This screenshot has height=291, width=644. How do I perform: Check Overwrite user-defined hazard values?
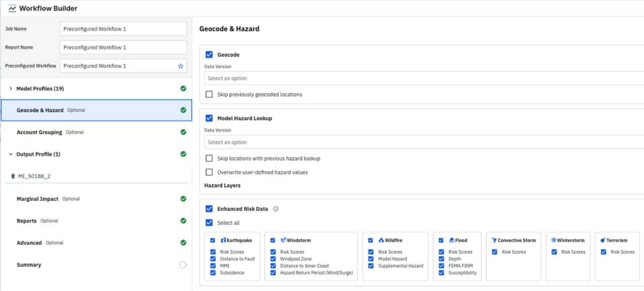209,171
